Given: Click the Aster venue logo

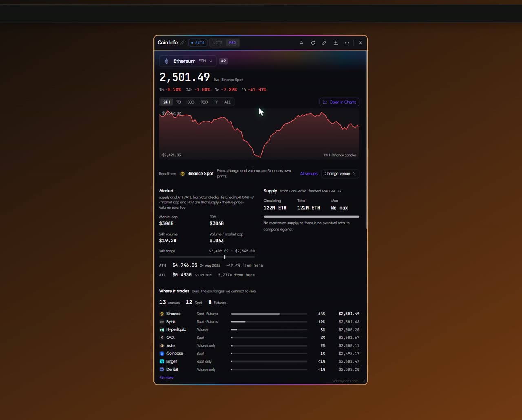Looking at the screenshot, I should [162, 345].
